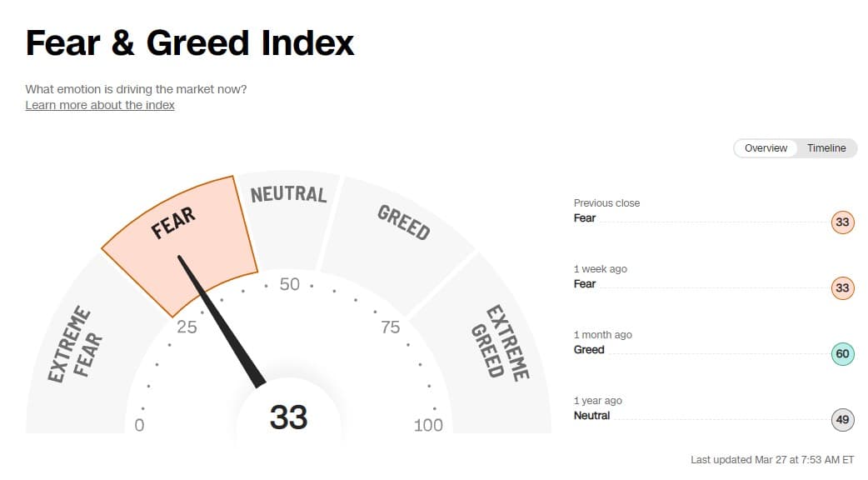Switch to the Timeline view

pyautogui.click(x=826, y=148)
